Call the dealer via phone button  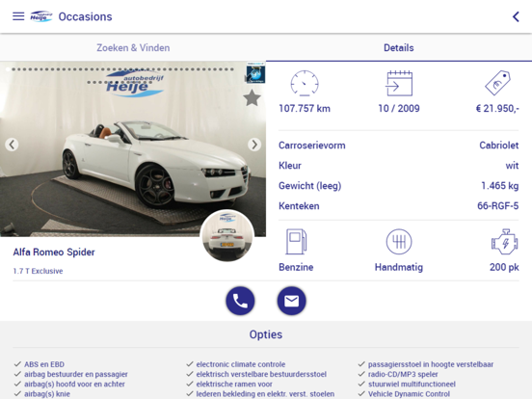tap(240, 301)
